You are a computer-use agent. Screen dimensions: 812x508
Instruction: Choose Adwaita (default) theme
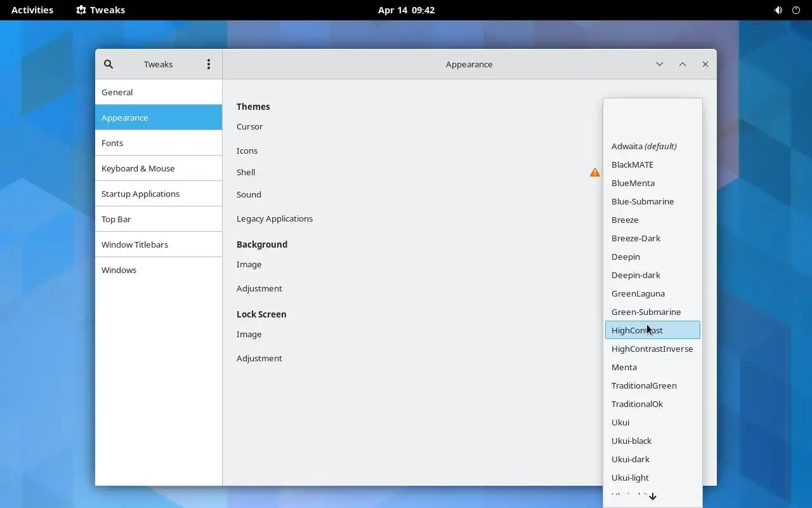(x=653, y=146)
